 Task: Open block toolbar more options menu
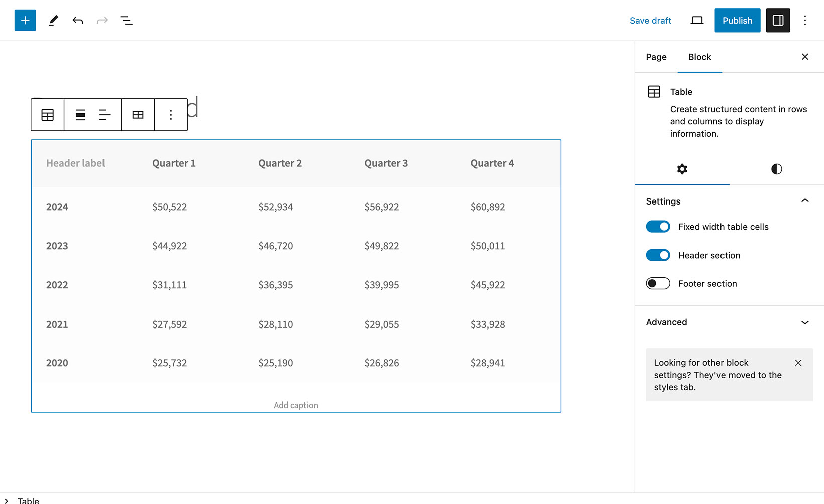tap(171, 115)
